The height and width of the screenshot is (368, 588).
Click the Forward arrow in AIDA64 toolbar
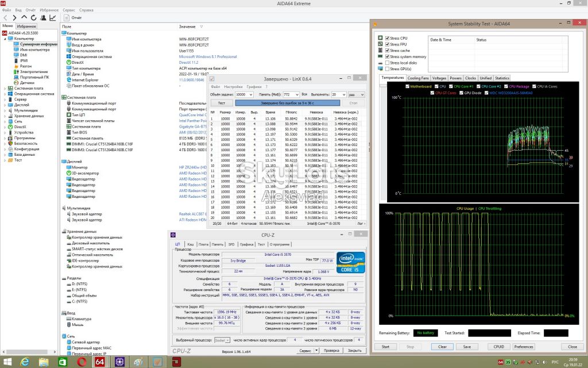tap(14, 18)
